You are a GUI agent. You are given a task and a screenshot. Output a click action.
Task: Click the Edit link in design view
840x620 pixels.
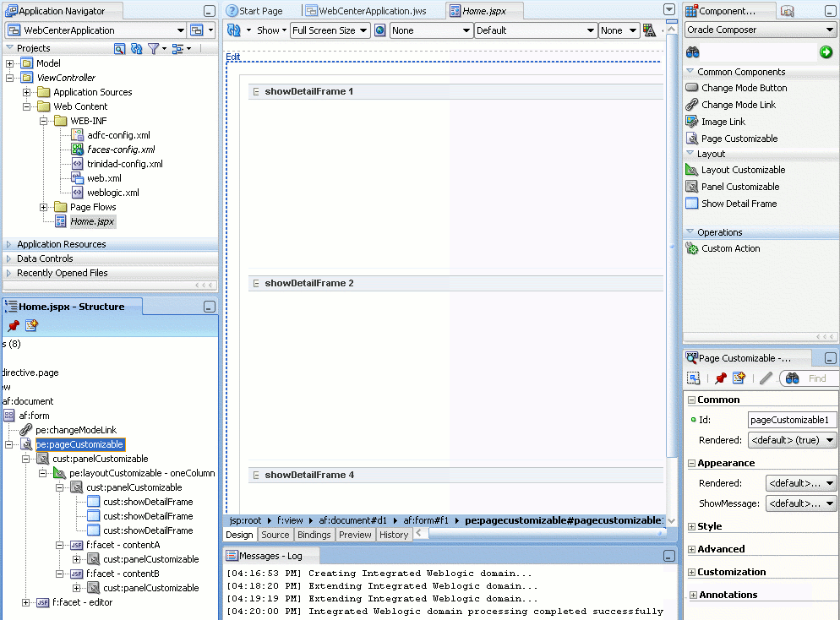coord(232,57)
